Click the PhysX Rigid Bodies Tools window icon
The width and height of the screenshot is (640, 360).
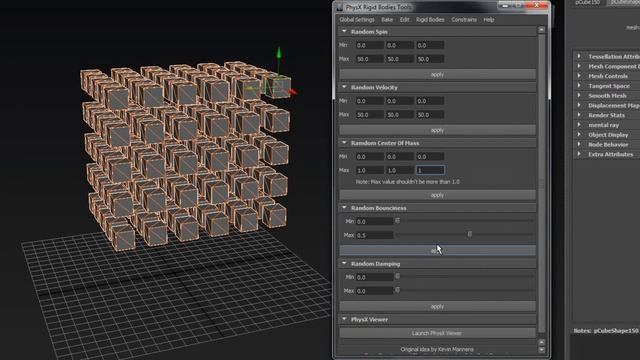[x=340, y=7]
